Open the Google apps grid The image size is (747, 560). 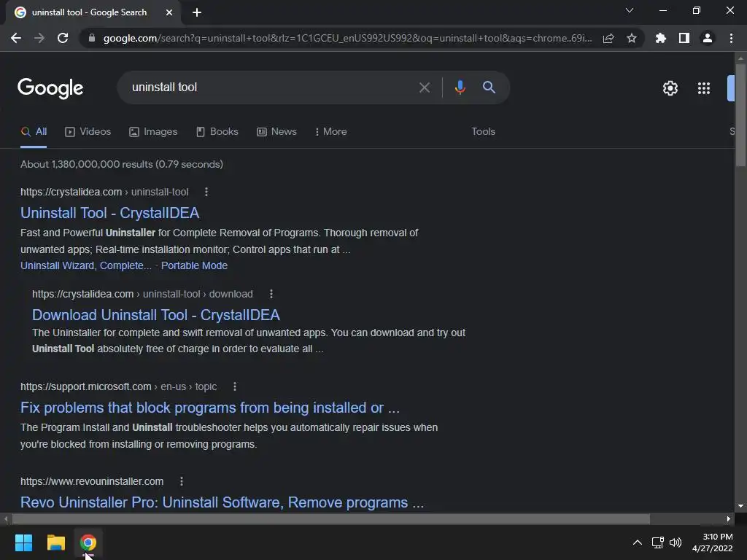click(x=704, y=88)
